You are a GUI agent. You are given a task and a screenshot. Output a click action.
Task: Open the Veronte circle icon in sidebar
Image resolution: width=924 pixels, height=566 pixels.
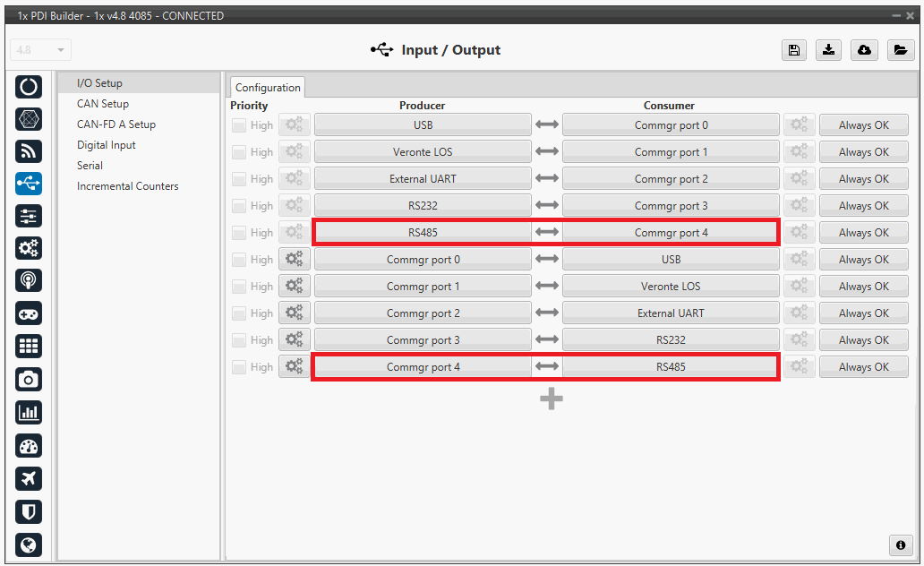click(29, 87)
